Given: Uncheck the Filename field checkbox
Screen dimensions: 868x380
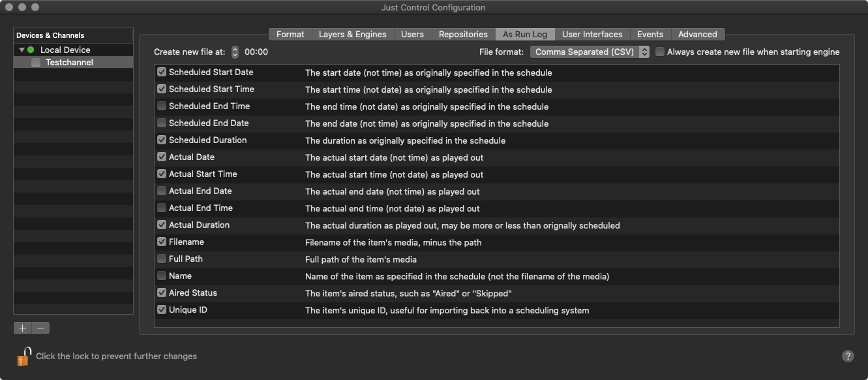Looking at the screenshot, I should point(162,242).
